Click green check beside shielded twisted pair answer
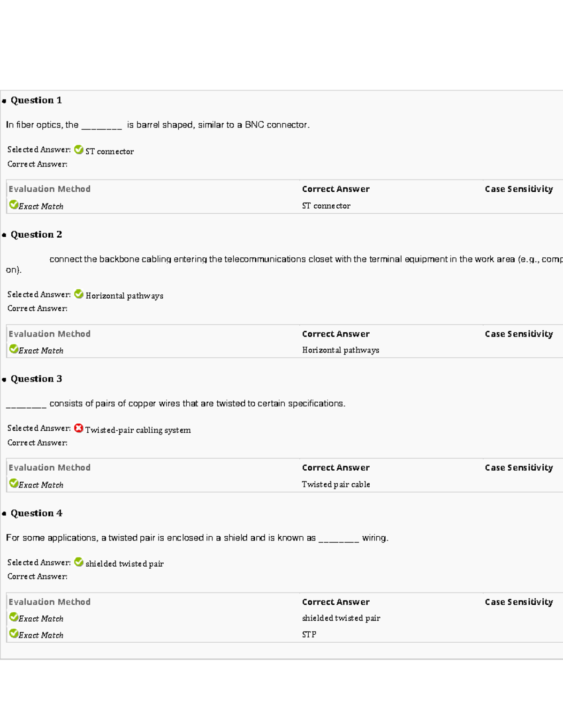Image resolution: width=563 pixels, height=728 pixels. pos(79,563)
